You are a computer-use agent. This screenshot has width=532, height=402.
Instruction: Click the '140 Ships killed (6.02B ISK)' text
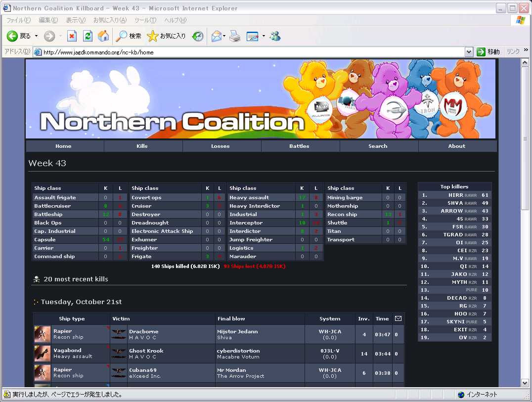(x=185, y=267)
